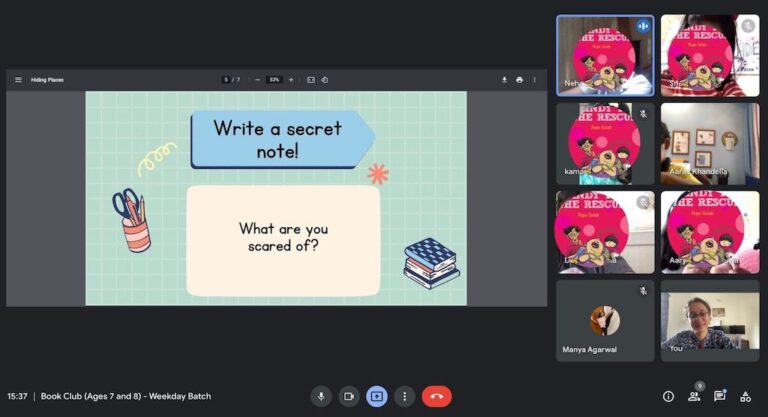Zoom out the PDF with minus button

click(x=258, y=80)
